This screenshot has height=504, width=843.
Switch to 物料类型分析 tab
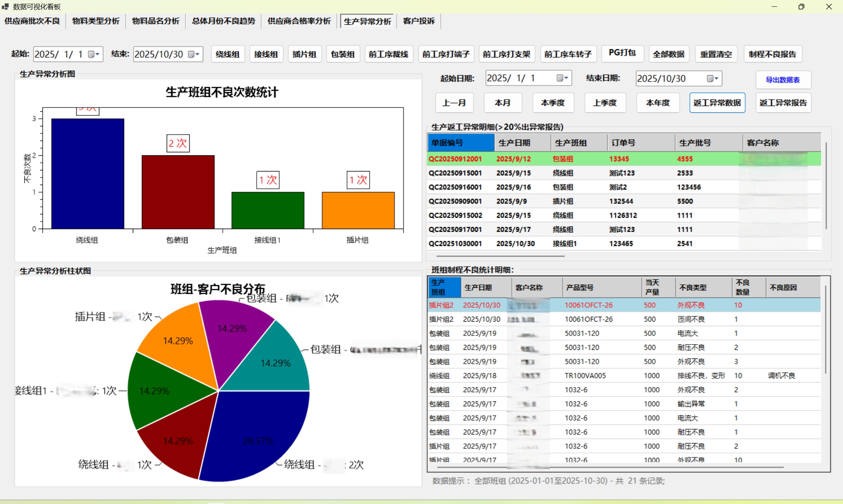pyautogui.click(x=96, y=21)
